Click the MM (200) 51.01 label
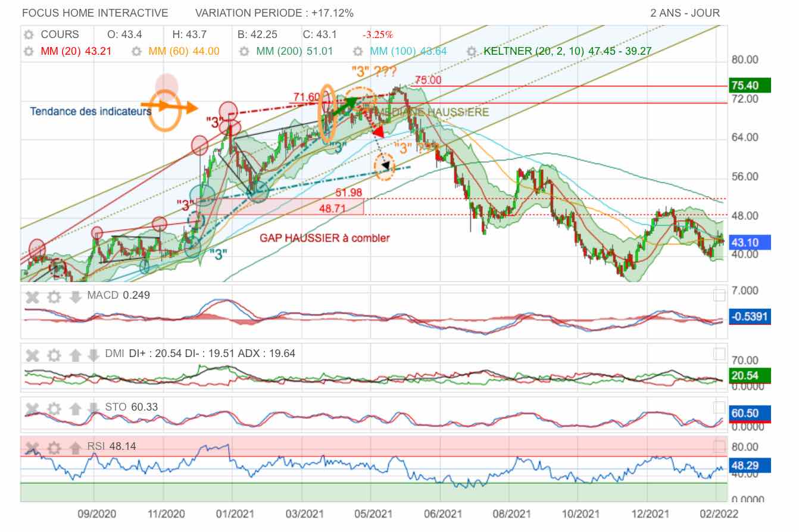Viewport: 799px width, 532px height. click(295, 52)
